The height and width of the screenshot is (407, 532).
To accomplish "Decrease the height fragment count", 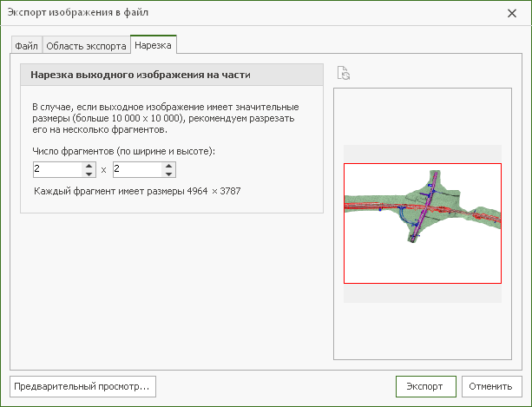I will click(x=168, y=174).
